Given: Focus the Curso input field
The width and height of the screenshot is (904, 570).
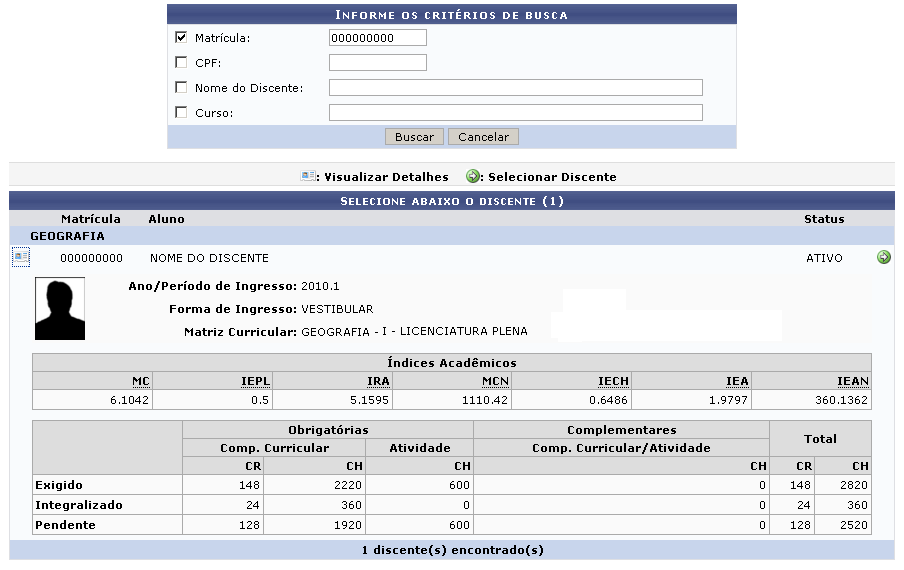Looking at the screenshot, I should (515, 112).
